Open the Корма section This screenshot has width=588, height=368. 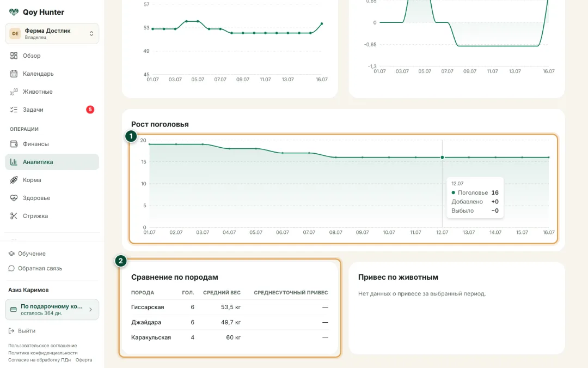point(52,180)
